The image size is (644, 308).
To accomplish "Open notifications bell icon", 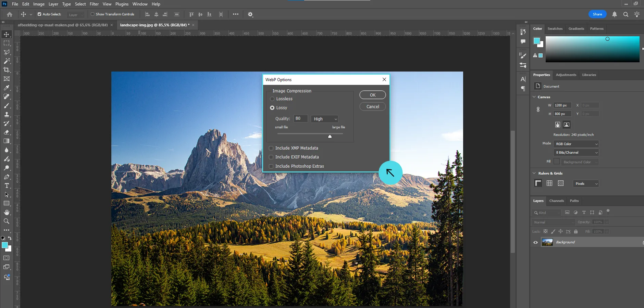I will (x=615, y=14).
